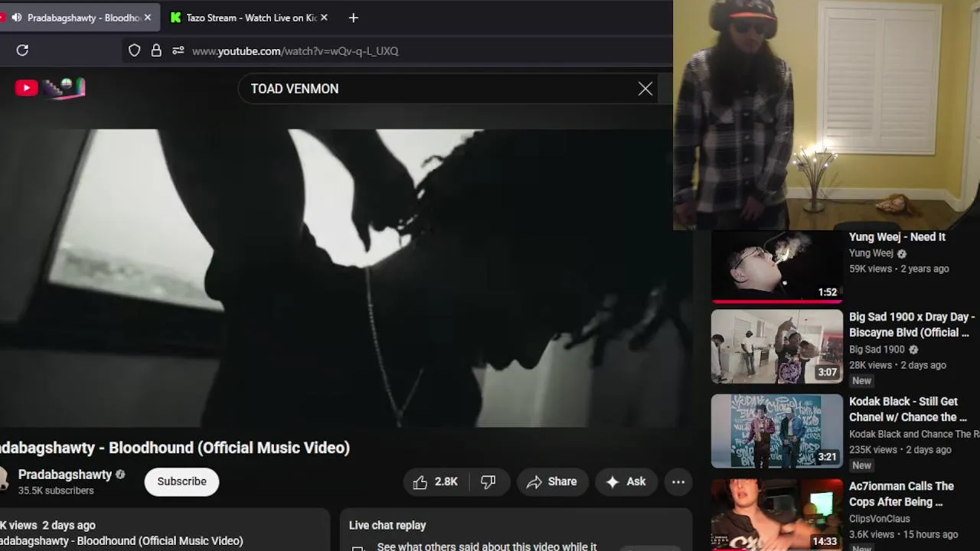Open the more actions three-dot menu
The width and height of the screenshot is (980, 551).
pyautogui.click(x=678, y=481)
